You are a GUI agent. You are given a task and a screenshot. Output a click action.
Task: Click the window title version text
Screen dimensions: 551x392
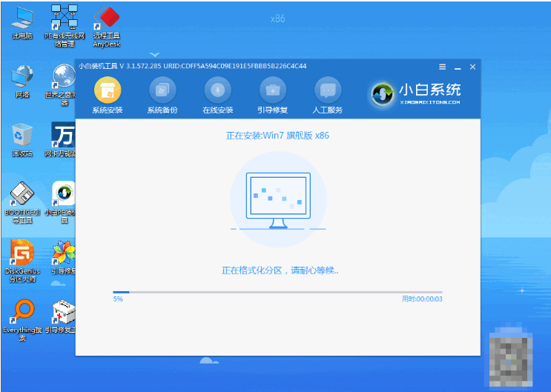click(192, 66)
